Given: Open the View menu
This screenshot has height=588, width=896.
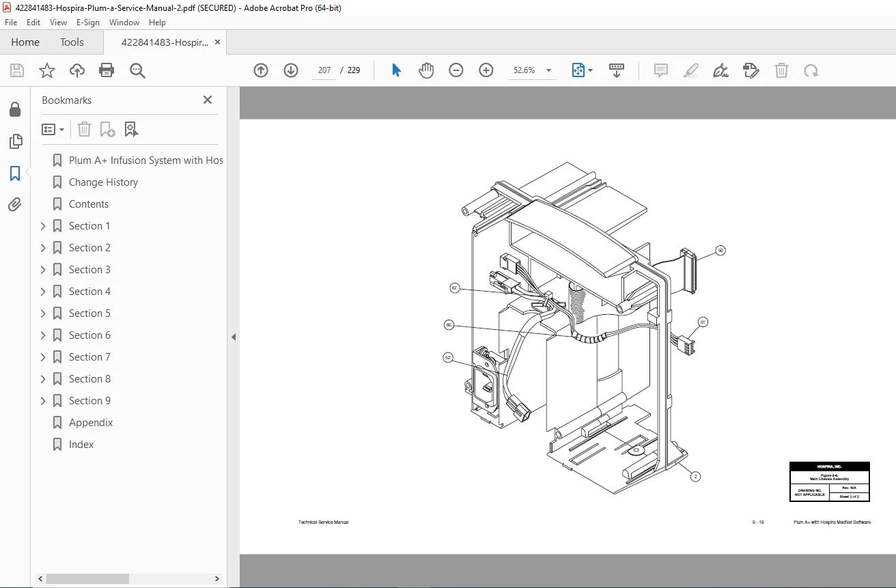Looking at the screenshot, I should [59, 23].
